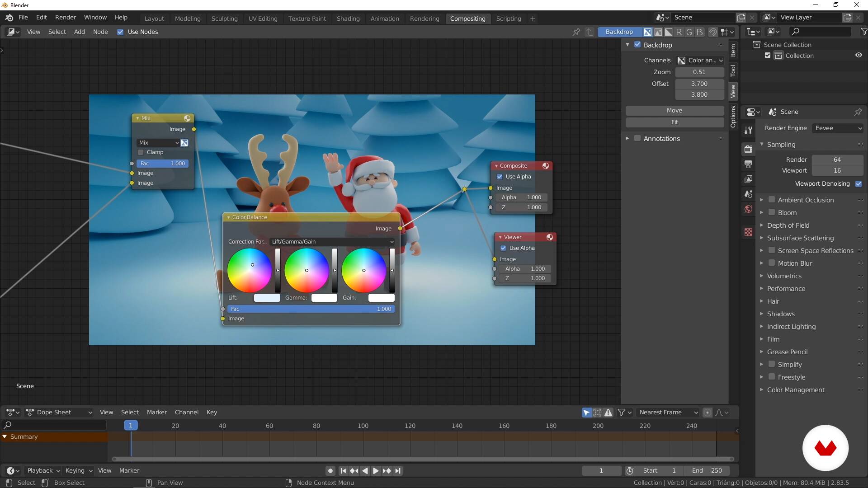This screenshot has width=868, height=488.
Task: Open the Output properties tab with printer icon
Action: (x=748, y=164)
